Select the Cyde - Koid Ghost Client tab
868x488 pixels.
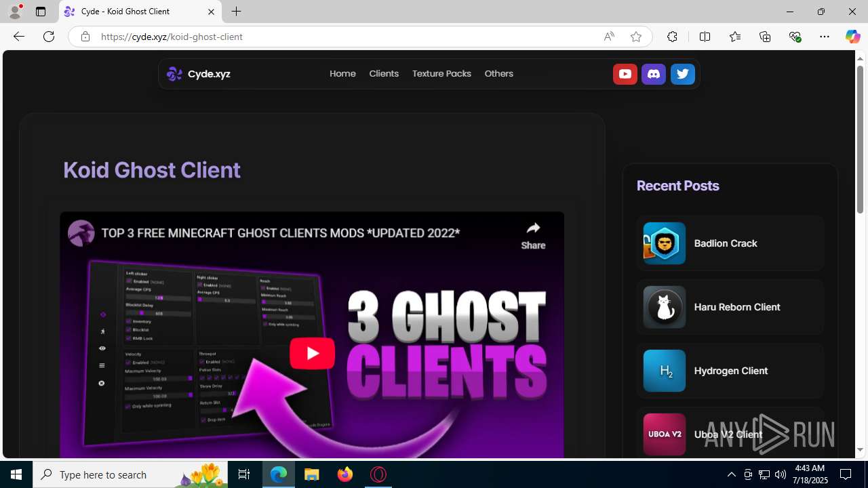(x=140, y=12)
